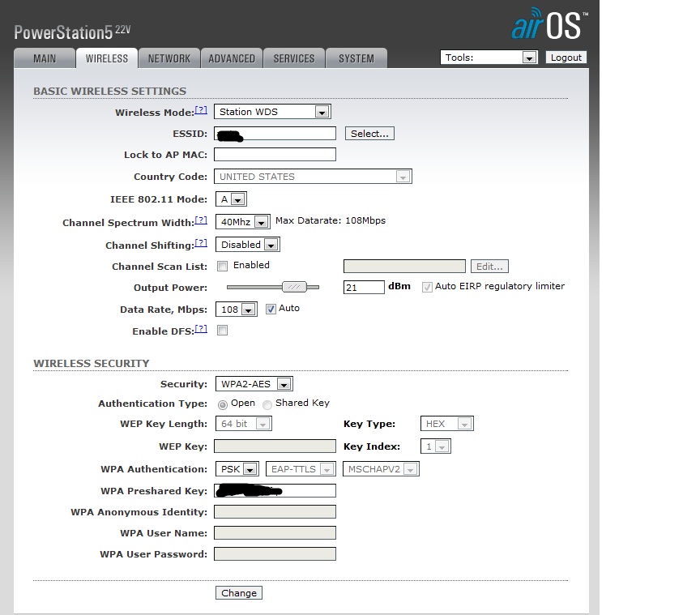This screenshot has height=615, width=700.
Task: Open the EAP-TTLS dropdown
Action: point(301,469)
